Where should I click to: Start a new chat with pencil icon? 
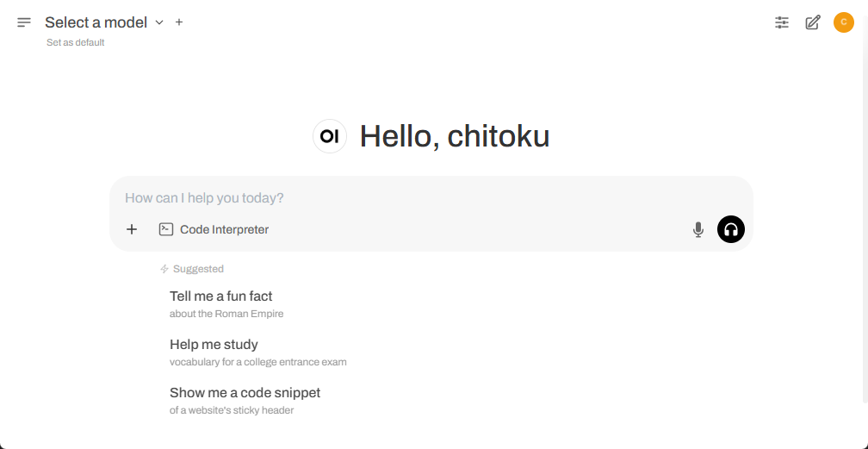[813, 22]
